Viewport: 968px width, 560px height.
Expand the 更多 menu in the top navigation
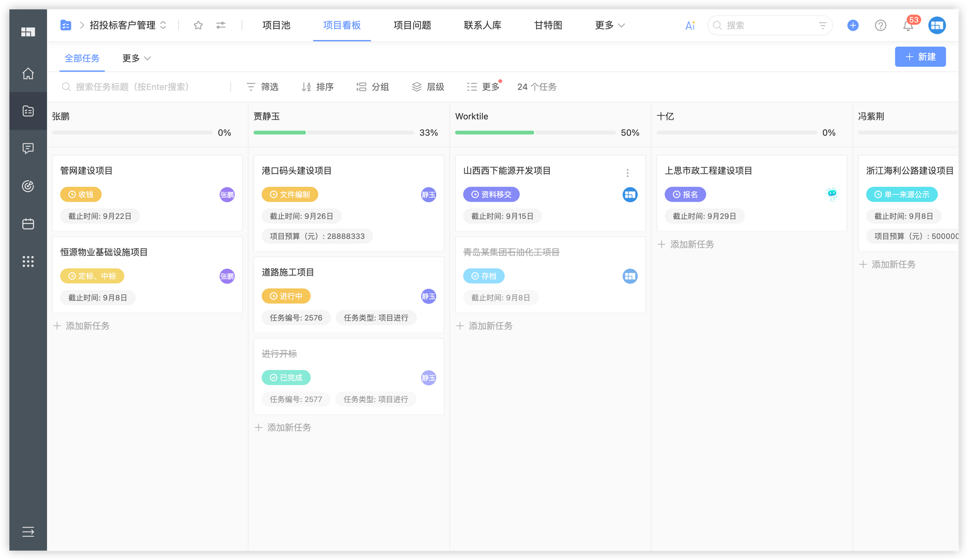click(x=609, y=25)
